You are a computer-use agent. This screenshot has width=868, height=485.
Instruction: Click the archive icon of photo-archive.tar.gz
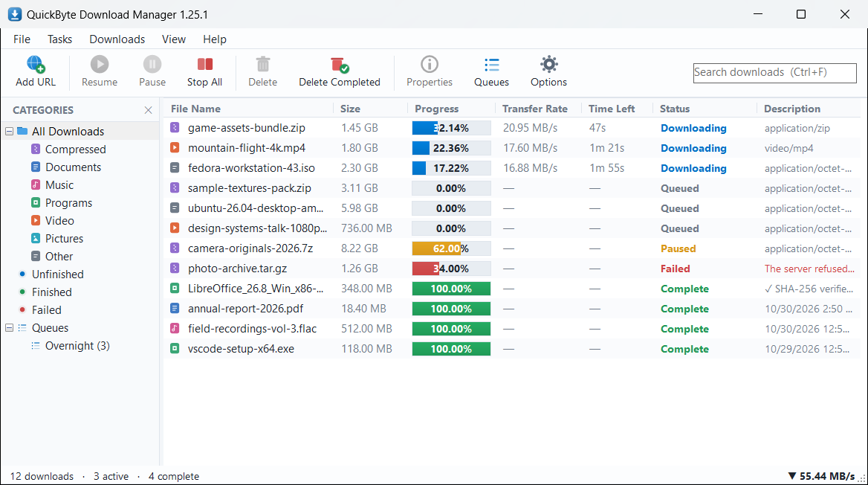point(175,269)
